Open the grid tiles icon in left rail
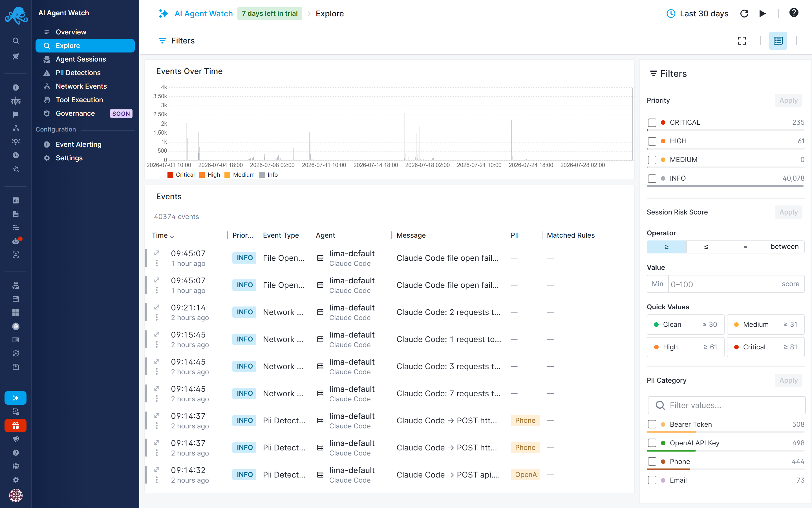 (16, 312)
